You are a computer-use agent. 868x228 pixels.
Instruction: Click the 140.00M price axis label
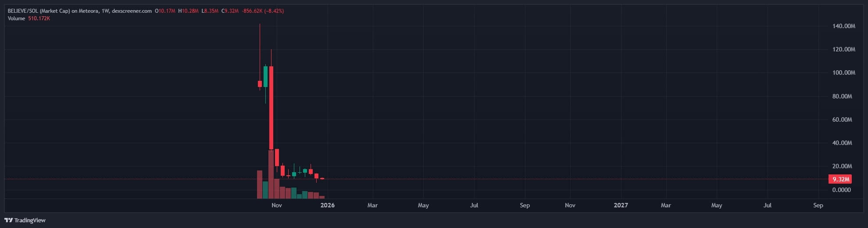pyautogui.click(x=843, y=26)
